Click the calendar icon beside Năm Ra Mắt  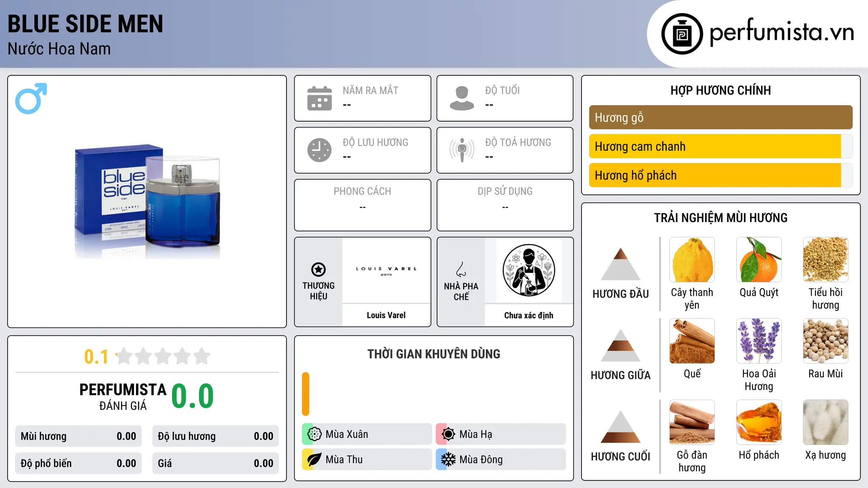[320, 98]
